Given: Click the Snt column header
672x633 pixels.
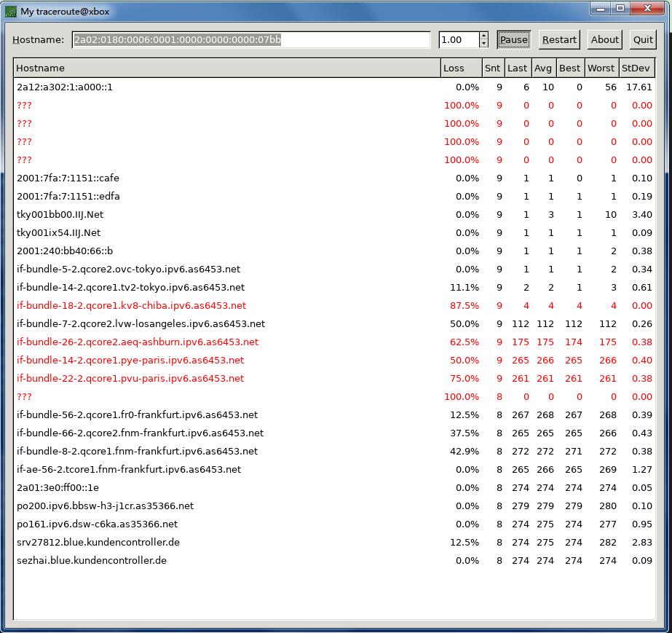Looking at the screenshot, I should point(493,68).
